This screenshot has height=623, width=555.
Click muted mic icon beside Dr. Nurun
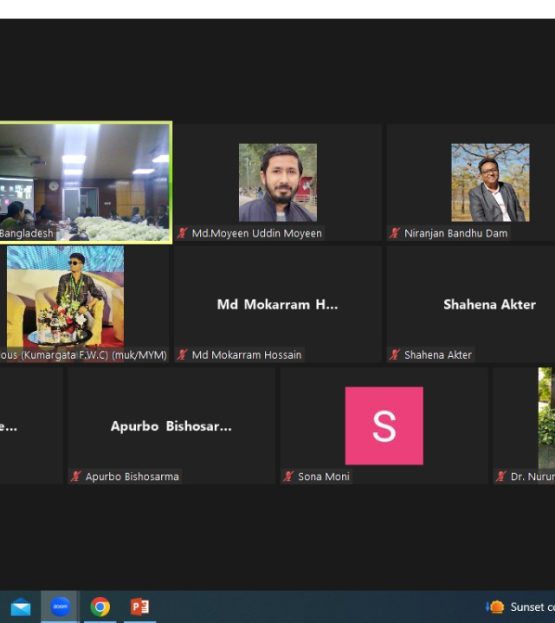pos(501,476)
